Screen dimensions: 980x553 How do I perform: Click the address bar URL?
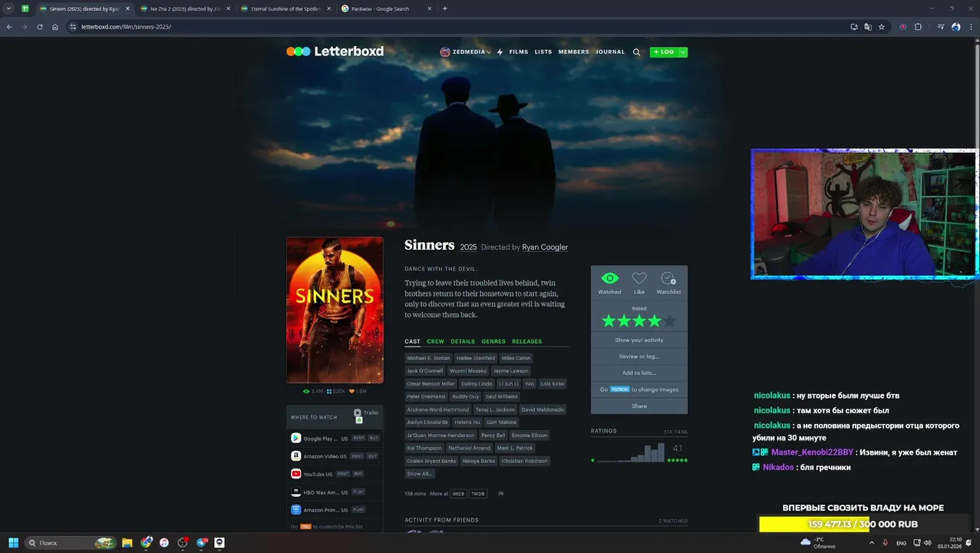[126, 27]
